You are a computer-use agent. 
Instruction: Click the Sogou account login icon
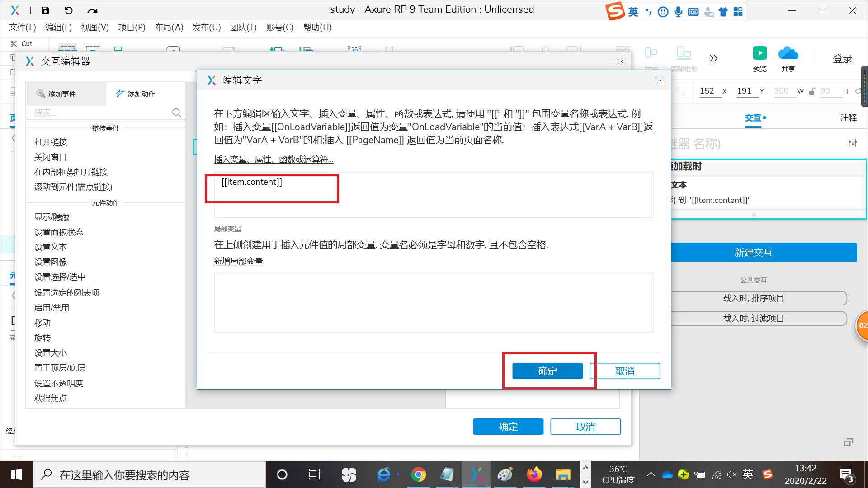click(708, 12)
